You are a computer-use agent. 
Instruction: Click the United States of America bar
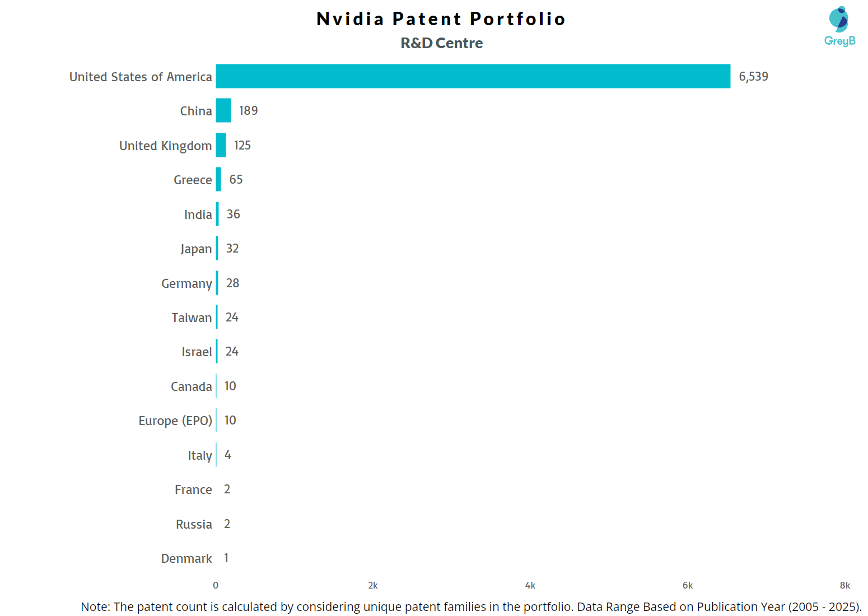point(473,76)
